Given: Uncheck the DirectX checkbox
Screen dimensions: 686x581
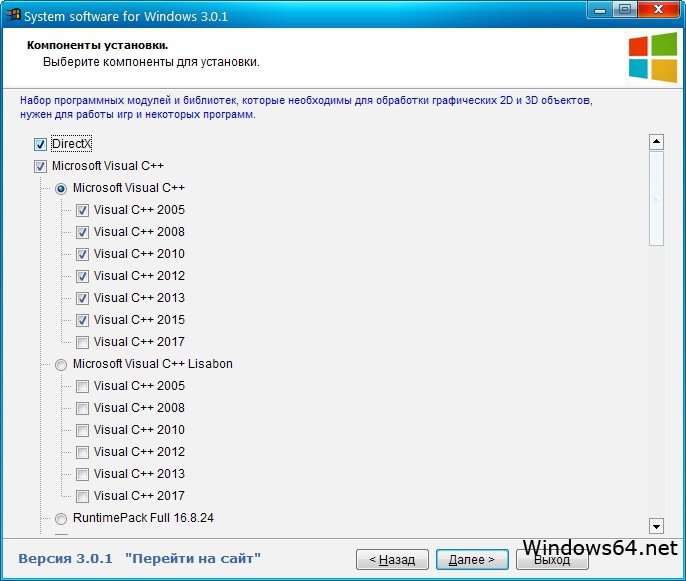Looking at the screenshot, I should point(40,144).
